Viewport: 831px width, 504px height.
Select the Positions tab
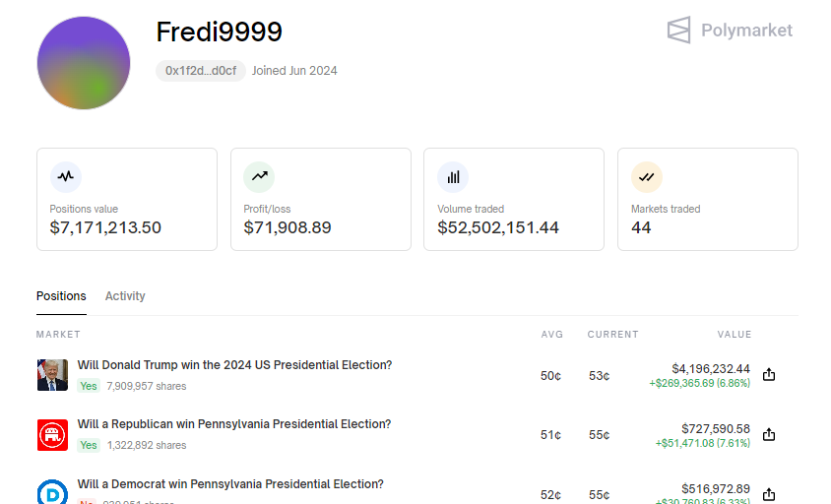coord(61,296)
